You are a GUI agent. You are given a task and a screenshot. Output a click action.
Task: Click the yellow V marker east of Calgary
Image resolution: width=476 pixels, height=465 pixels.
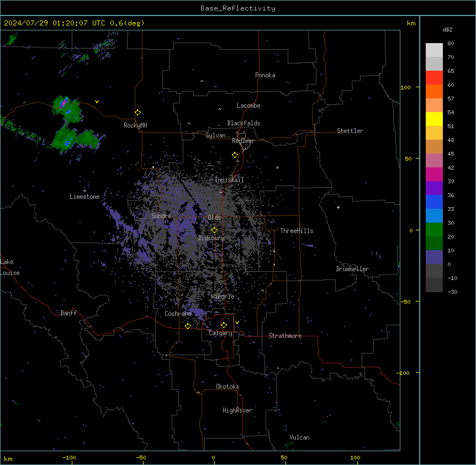pos(237,323)
